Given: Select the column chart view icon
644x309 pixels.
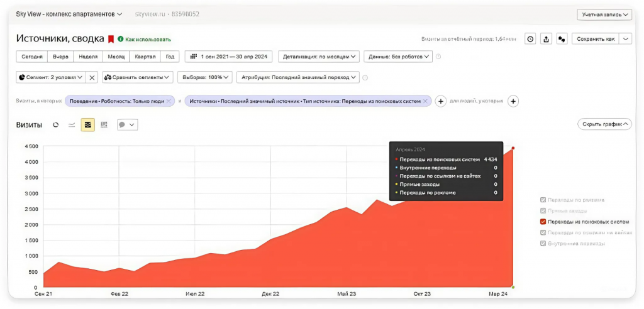Looking at the screenshot, I should tap(104, 125).
